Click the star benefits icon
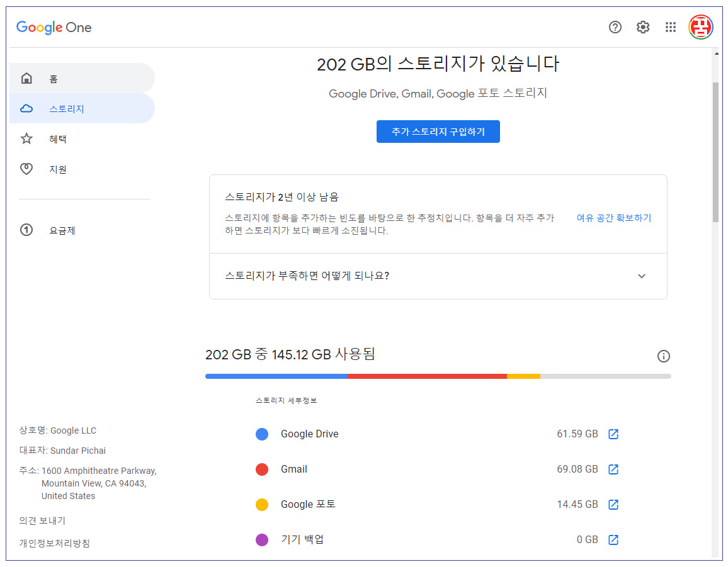The image size is (728, 567). pyautogui.click(x=26, y=138)
